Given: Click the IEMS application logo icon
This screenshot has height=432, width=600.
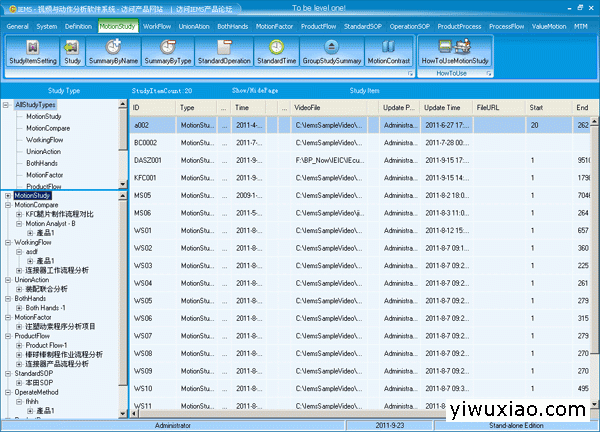Looking at the screenshot, I should pos(12,9).
